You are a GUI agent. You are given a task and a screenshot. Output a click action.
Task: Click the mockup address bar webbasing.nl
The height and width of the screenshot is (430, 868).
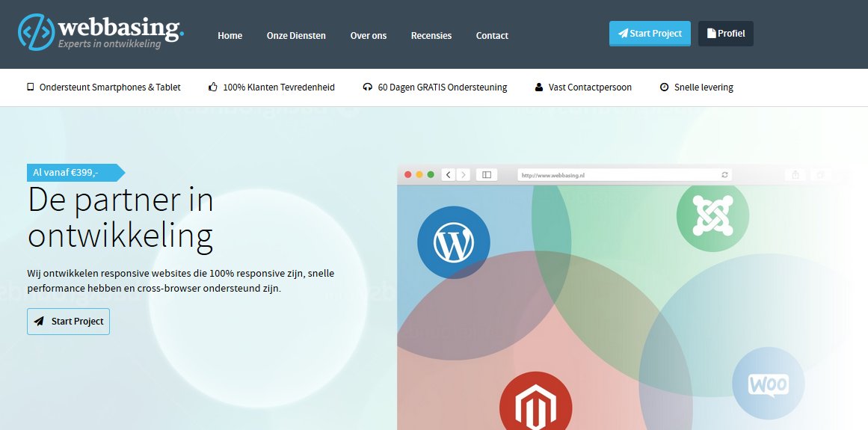tap(624, 175)
